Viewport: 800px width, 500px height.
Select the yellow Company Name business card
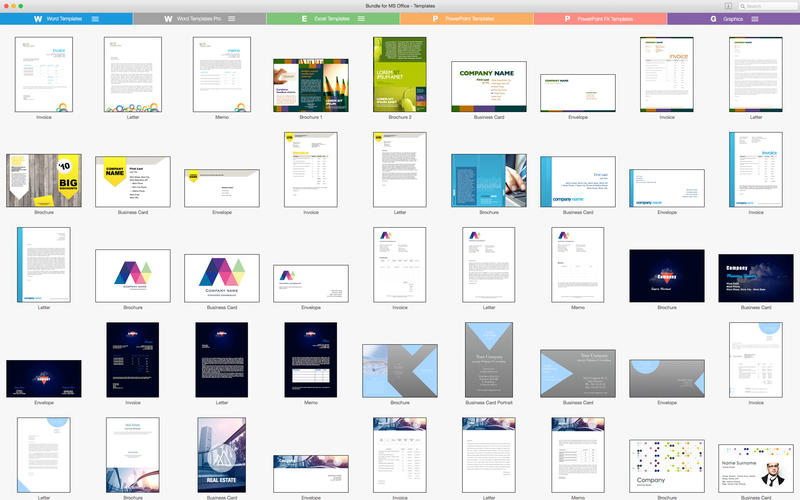(x=132, y=181)
